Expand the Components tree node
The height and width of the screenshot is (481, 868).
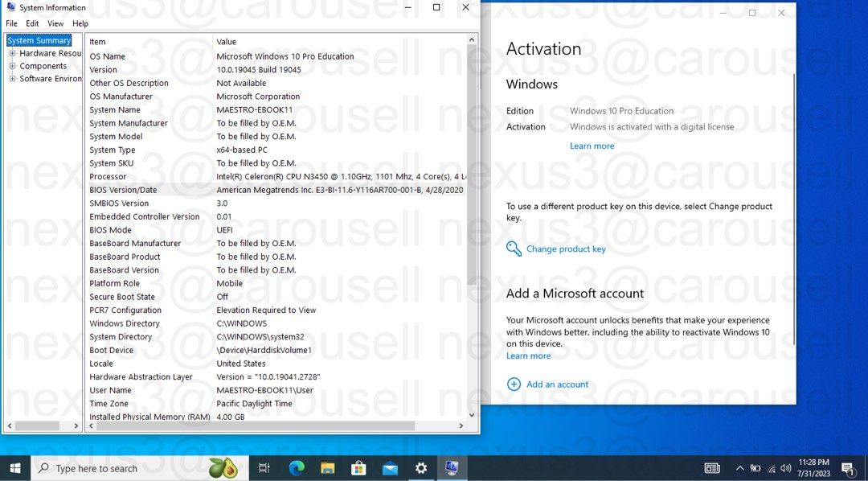tap(12, 66)
